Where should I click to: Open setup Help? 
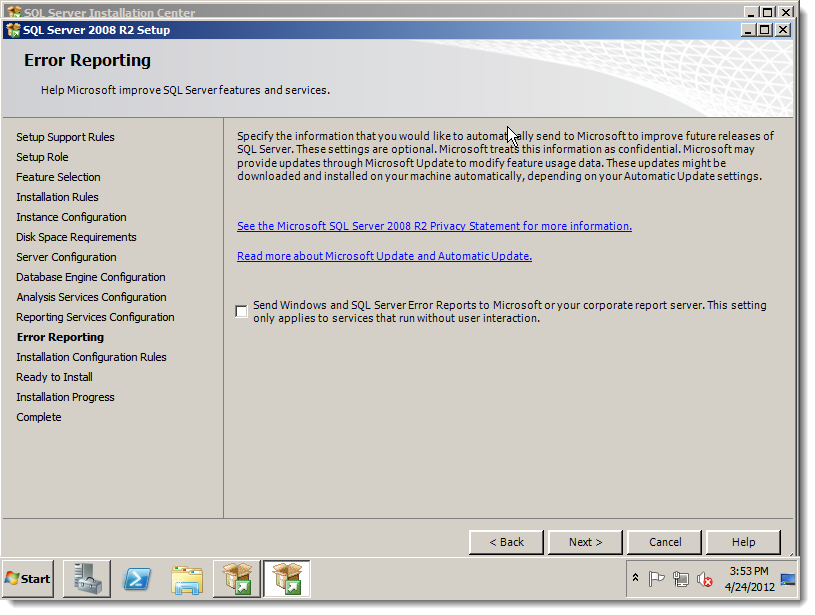pos(743,542)
